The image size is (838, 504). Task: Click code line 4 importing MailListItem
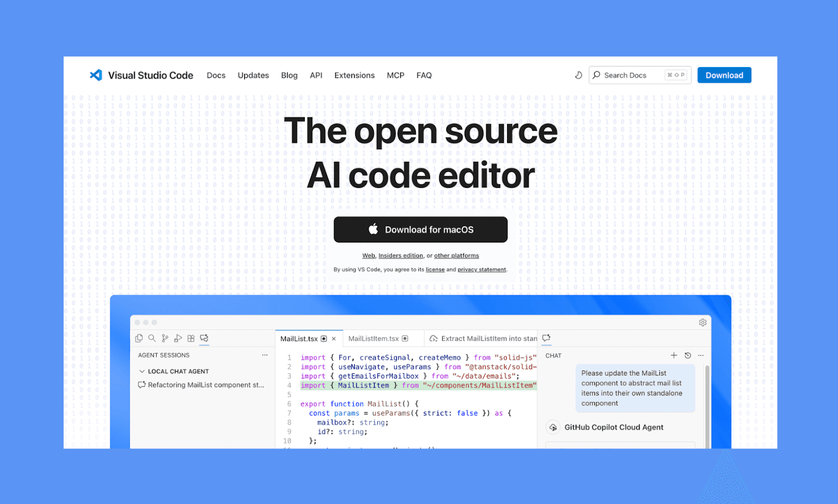tap(418, 385)
